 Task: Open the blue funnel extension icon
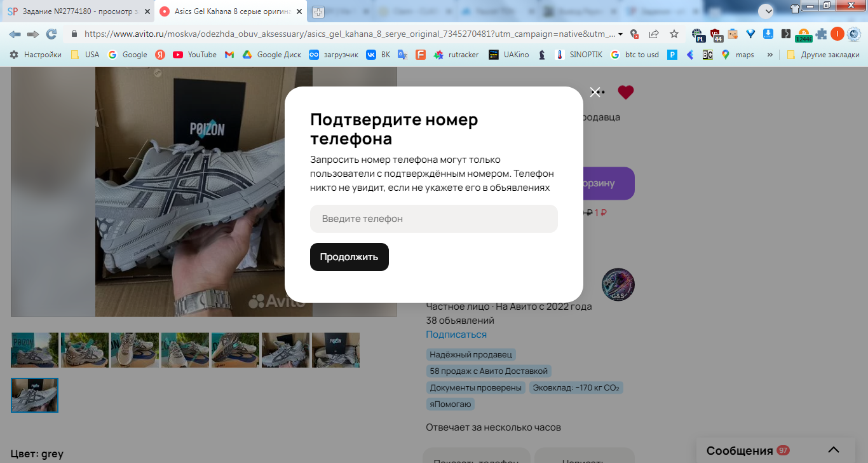[750, 34]
